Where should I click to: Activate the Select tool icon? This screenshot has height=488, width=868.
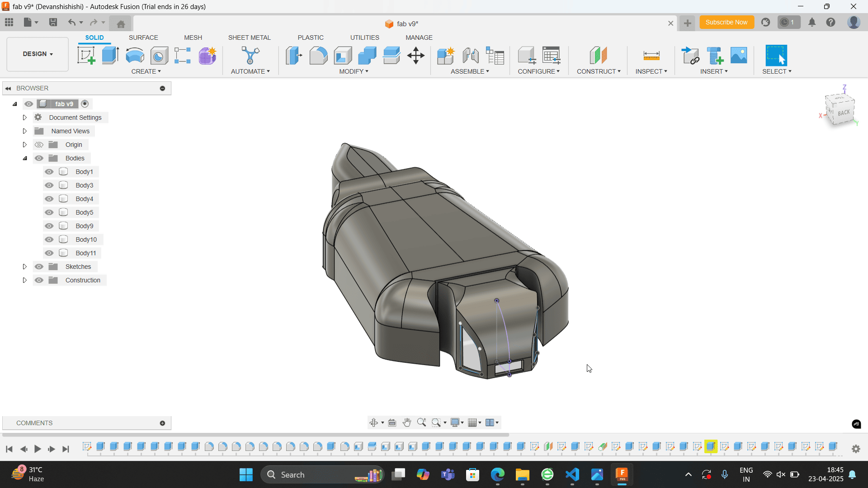coord(776,56)
